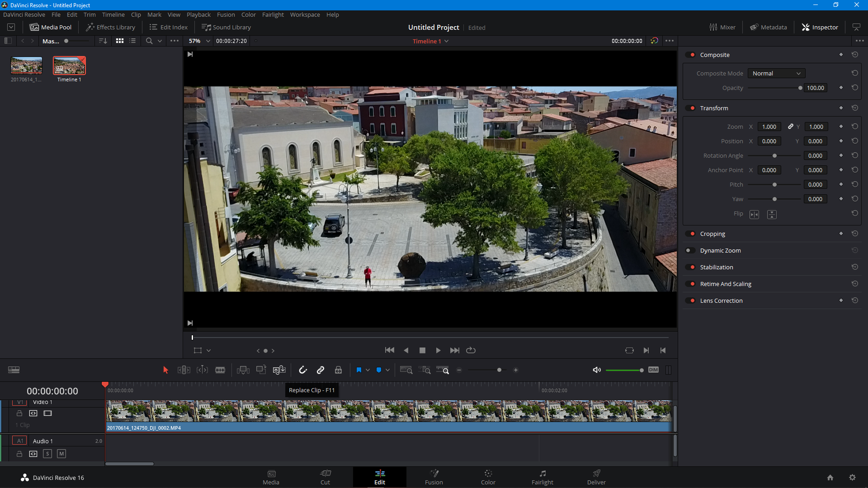Viewport: 868px width, 488px height.
Task: Activate the Blade Edit Mode tool
Action: 220,370
